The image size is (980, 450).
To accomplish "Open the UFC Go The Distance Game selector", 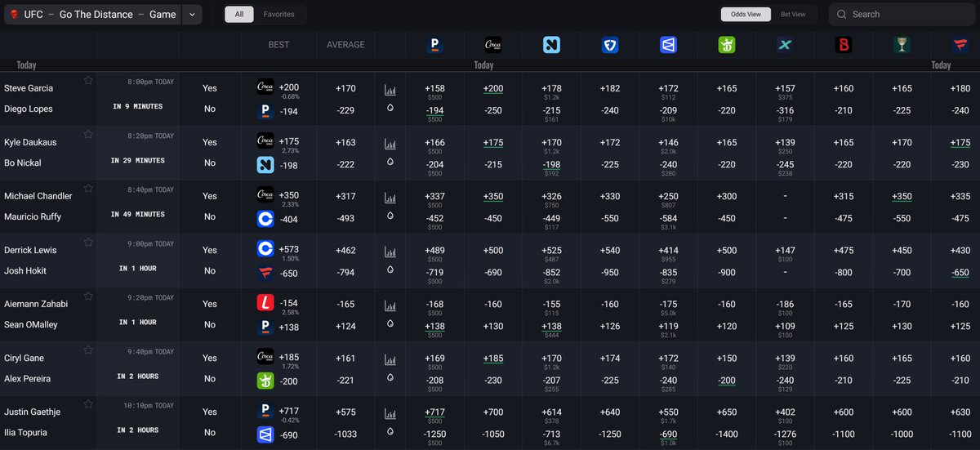I will point(92,14).
